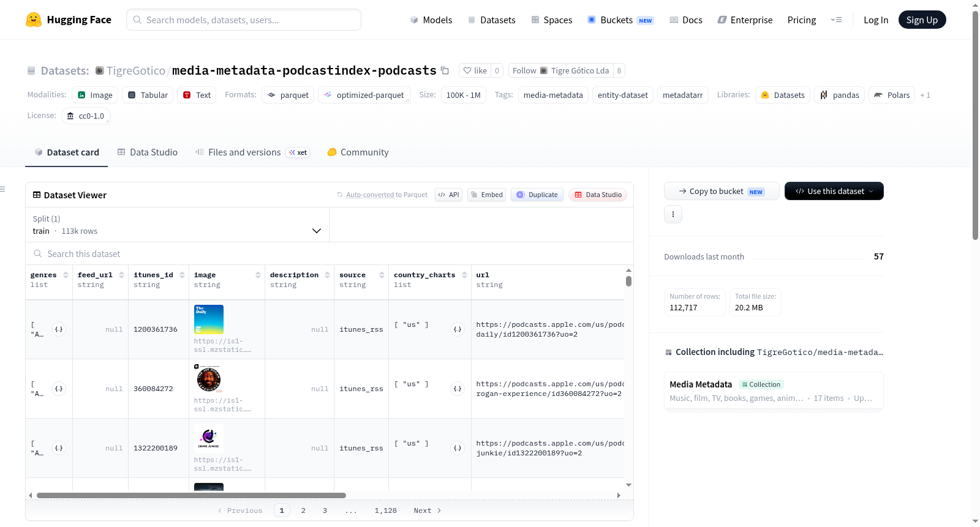Open Buckets in the top navigation

tap(620, 20)
